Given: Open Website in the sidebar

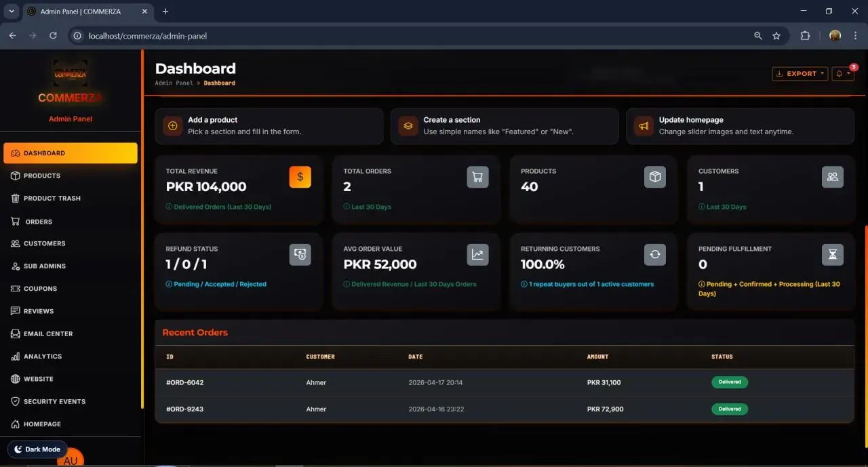Looking at the screenshot, I should (x=71, y=379).
